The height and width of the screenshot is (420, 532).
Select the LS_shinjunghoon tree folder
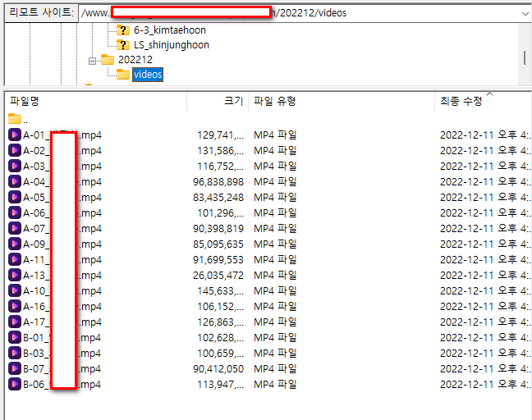pyautogui.click(x=172, y=45)
